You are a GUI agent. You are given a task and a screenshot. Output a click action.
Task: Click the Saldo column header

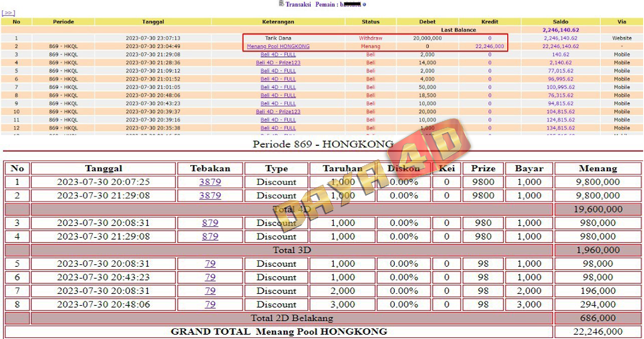pyautogui.click(x=560, y=22)
